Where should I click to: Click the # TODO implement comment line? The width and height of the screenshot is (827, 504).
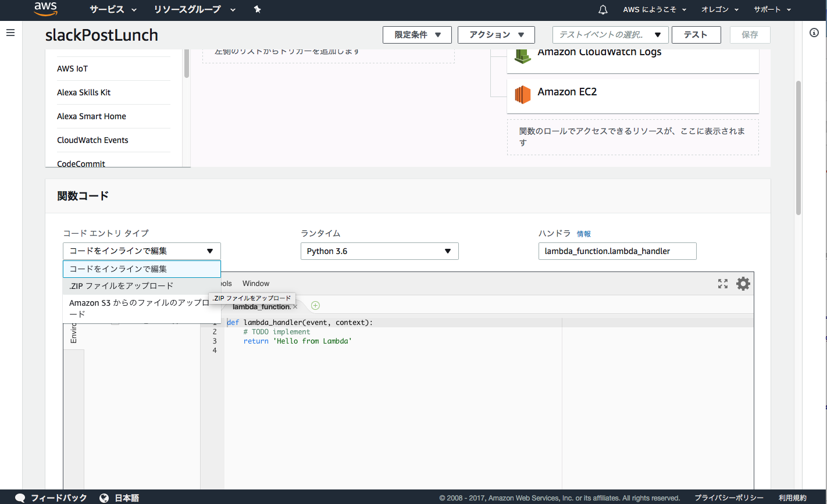[277, 332]
